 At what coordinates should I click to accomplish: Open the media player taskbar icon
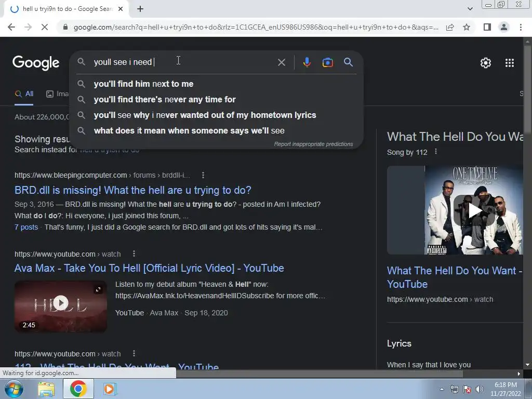click(x=109, y=389)
